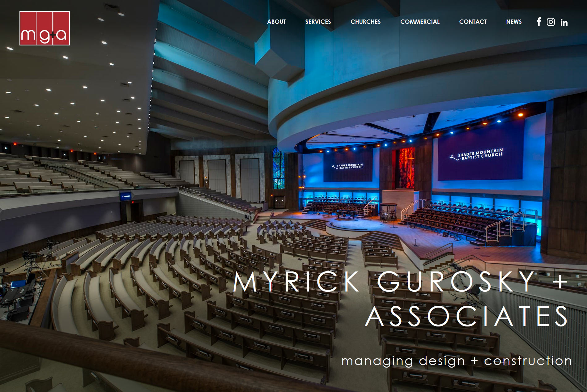The width and height of the screenshot is (587, 392).
Task: View the News page
Action: (514, 22)
